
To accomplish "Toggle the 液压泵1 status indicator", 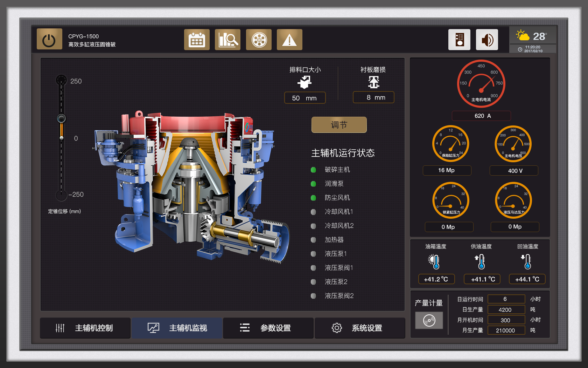I will [x=314, y=254].
